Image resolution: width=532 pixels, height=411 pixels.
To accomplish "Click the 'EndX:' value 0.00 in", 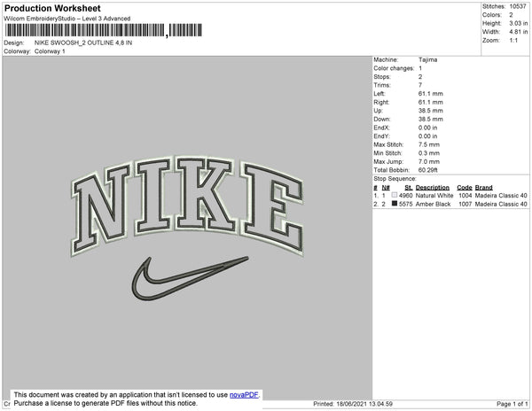I will point(427,128).
